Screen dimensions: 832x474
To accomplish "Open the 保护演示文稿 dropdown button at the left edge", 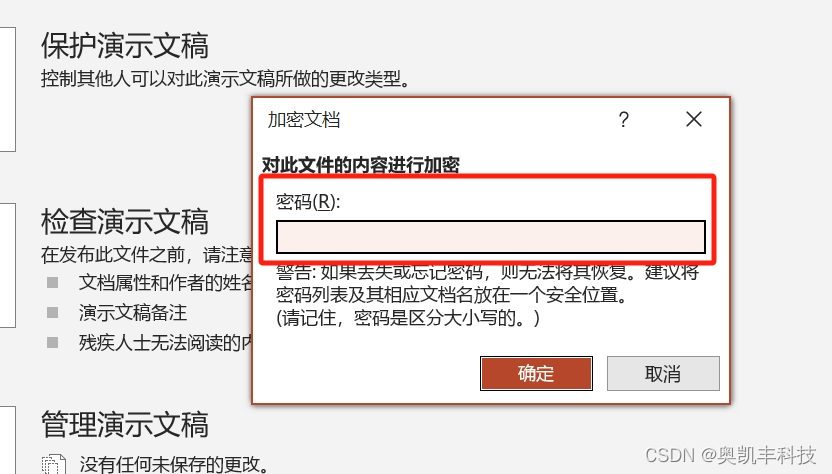I will pyautogui.click(x=7, y=89).
